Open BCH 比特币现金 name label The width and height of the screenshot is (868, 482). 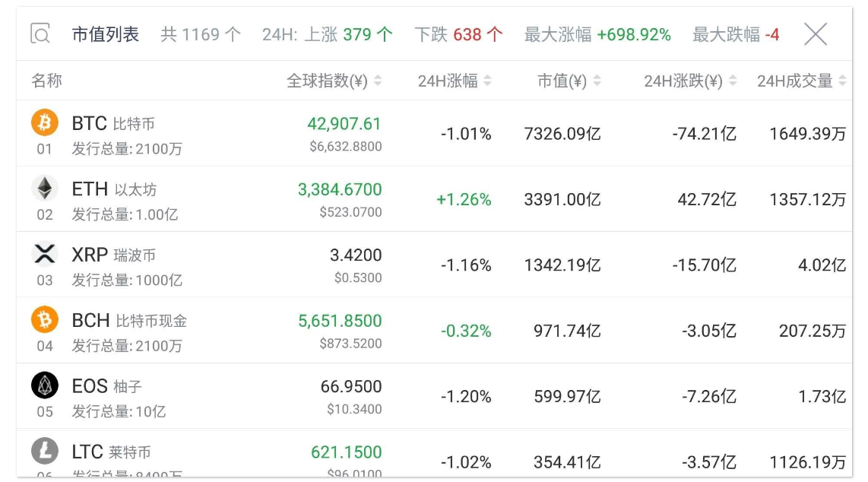point(129,320)
